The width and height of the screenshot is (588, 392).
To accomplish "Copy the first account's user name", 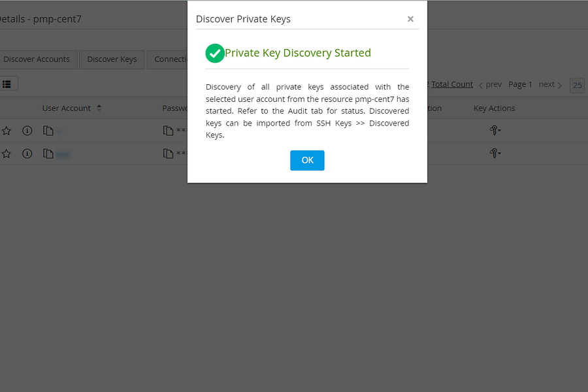I will 48,131.
